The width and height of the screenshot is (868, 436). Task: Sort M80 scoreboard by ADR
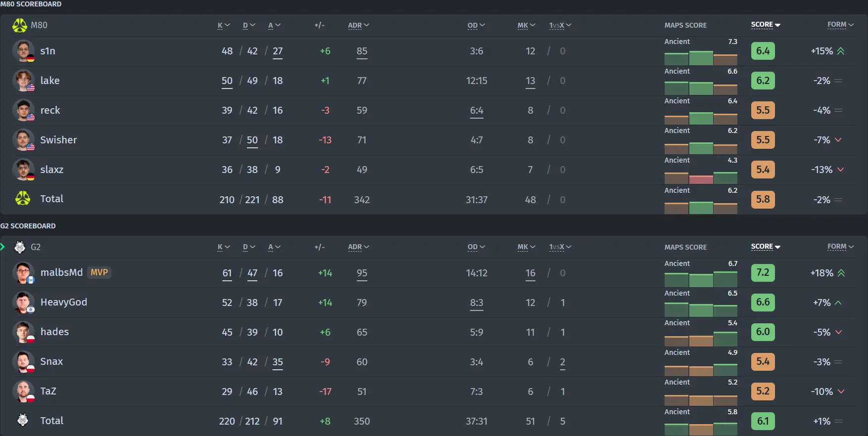[x=358, y=25]
